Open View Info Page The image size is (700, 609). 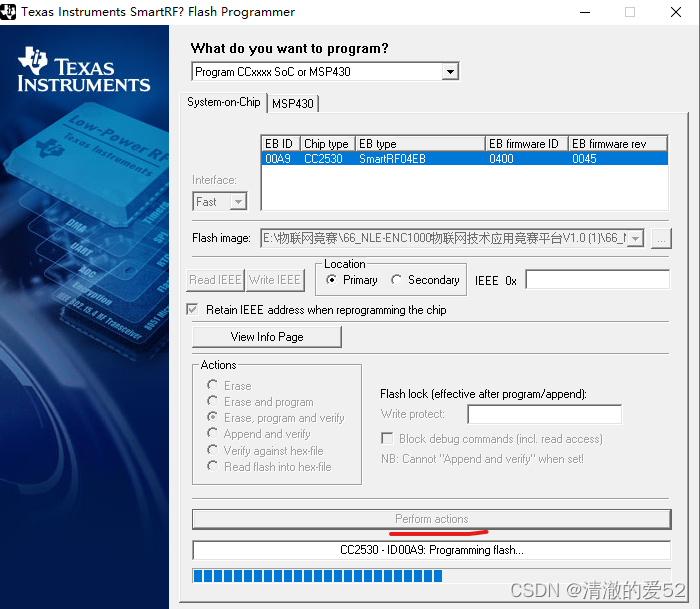point(267,337)
